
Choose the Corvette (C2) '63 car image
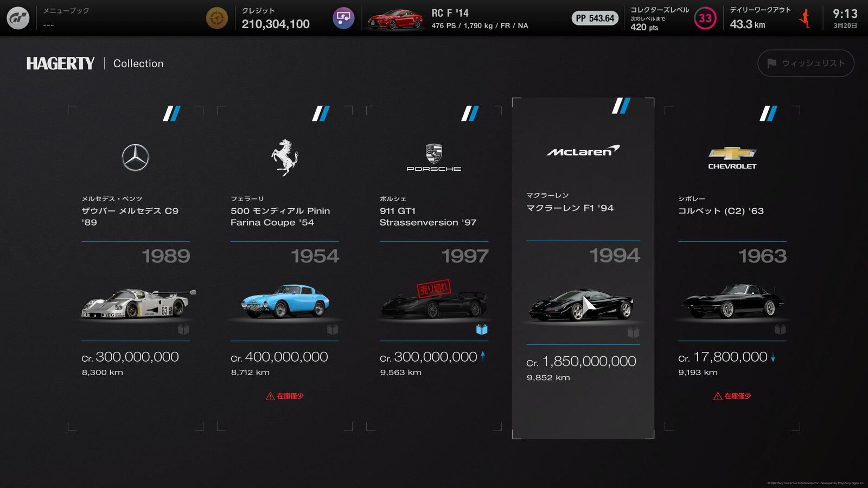pos(732,301)
